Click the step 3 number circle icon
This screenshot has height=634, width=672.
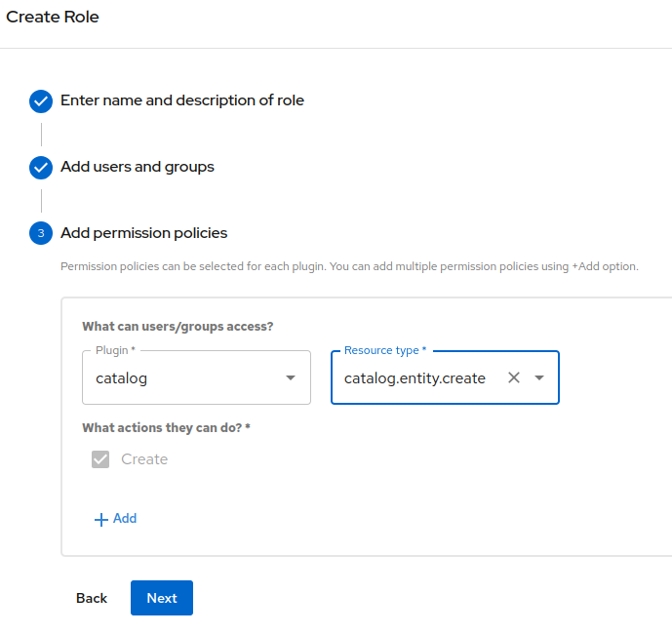pos(41,233)
